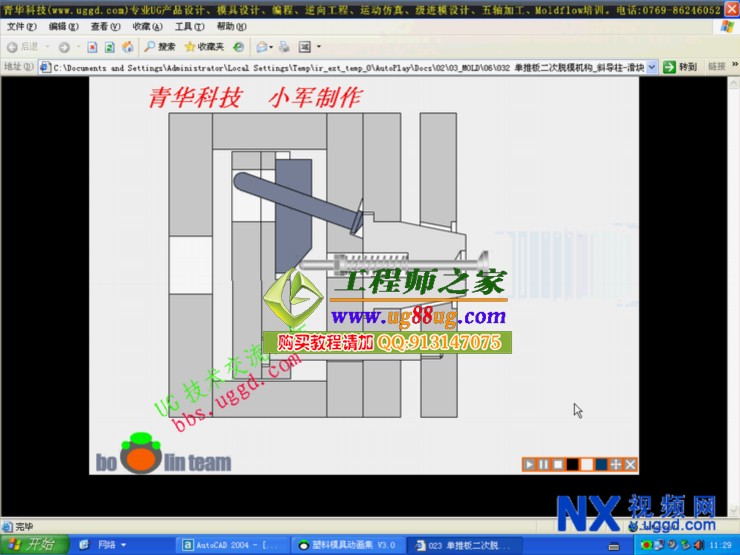Screen dimensions: 740x555
Task: Close the browser window
Action: click(732, 9)
